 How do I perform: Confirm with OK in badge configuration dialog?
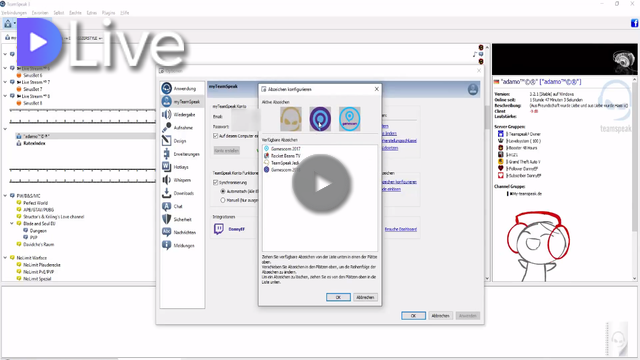(x=338, y=297)
